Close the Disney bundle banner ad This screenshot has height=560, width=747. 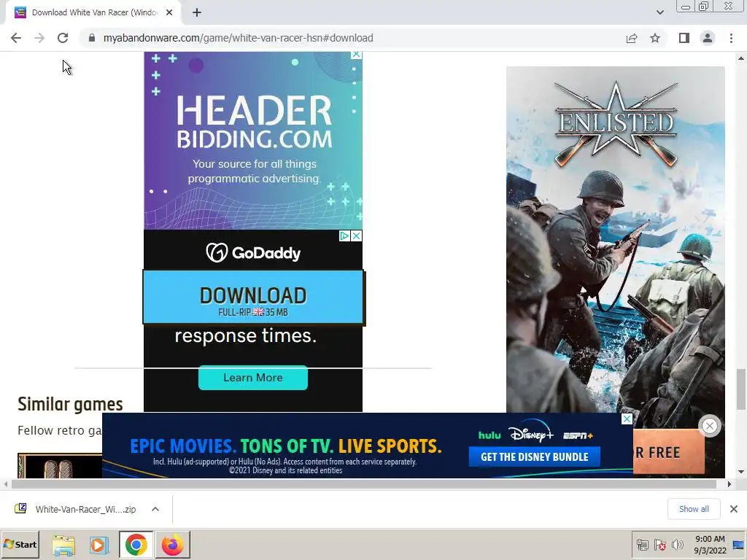point(627,419)
